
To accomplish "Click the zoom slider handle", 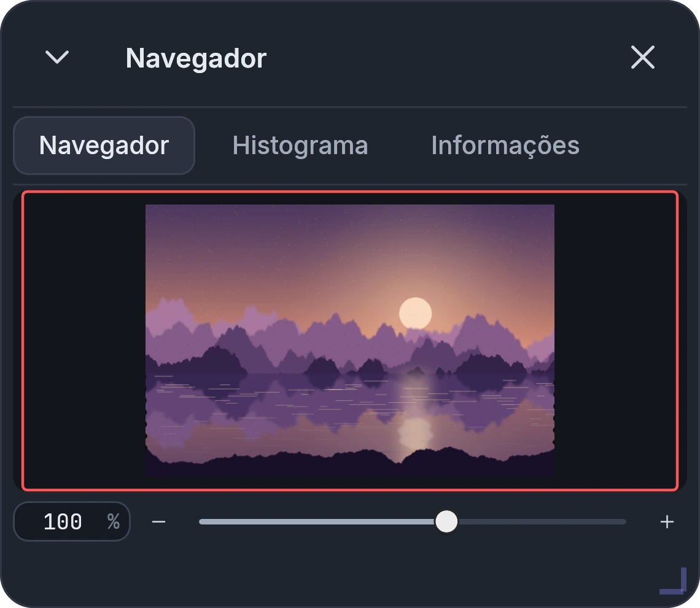I will [446, 521].
